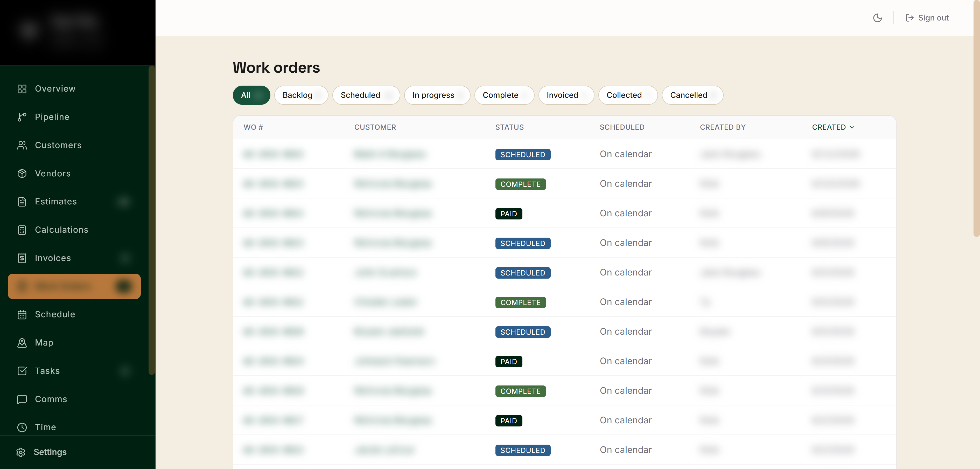The width and height of the screenshot is (980, 469).
Task: Click PAID badge in eighth table row
Action: pyautogui.click(x=509, y=361)
